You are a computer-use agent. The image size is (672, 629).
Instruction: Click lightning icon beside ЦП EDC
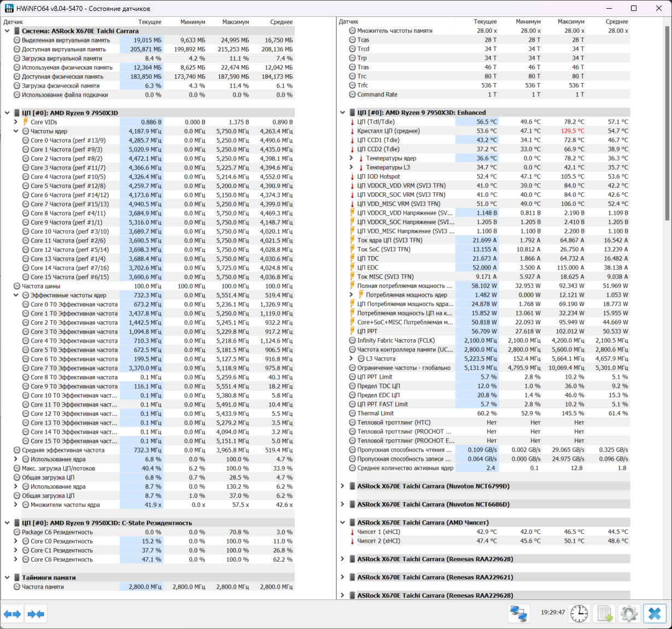coord(352,268)
